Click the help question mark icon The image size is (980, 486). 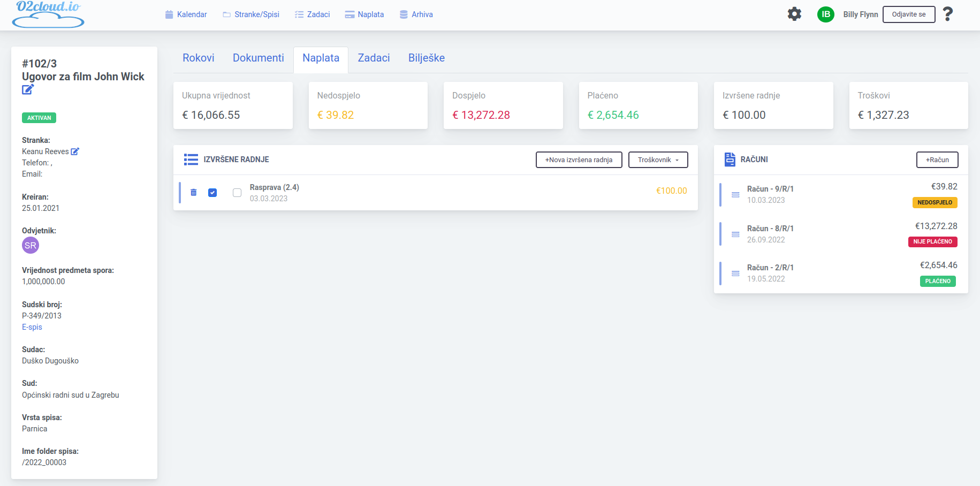(x=947, y=14)
